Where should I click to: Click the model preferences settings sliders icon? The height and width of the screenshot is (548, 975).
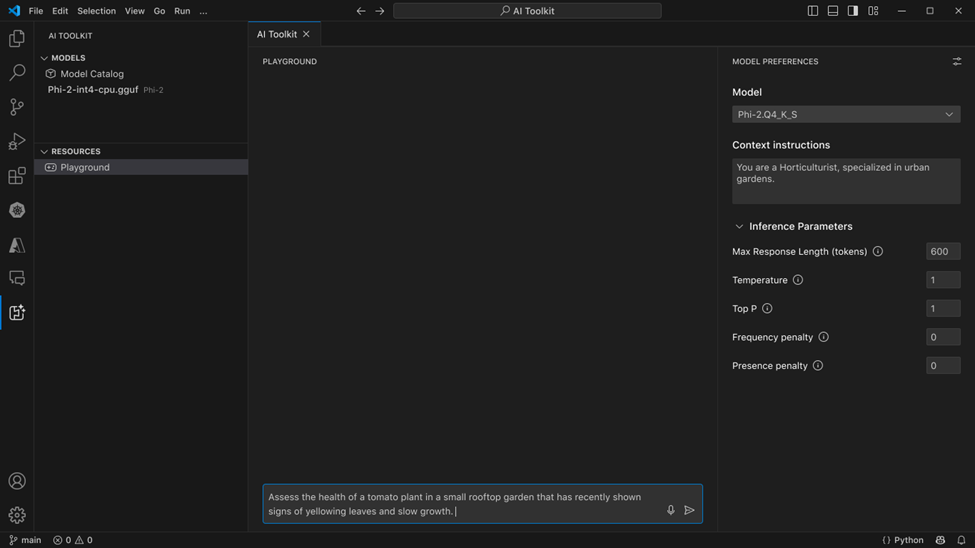(x=957, y=61)
